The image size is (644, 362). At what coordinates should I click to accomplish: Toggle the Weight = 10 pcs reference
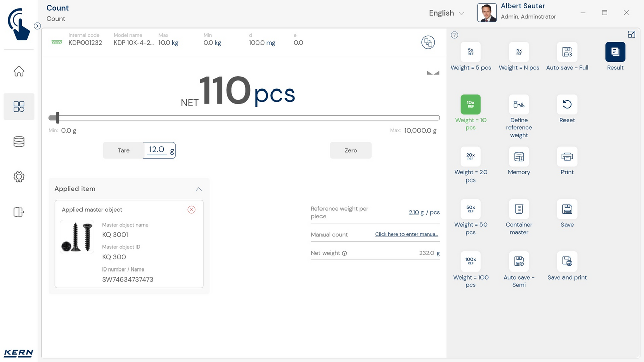click(470, 104)
